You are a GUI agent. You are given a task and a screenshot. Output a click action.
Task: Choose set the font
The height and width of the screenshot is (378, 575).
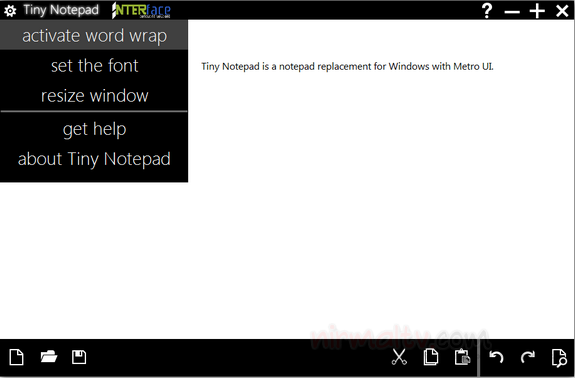click(x=94, y=66)
